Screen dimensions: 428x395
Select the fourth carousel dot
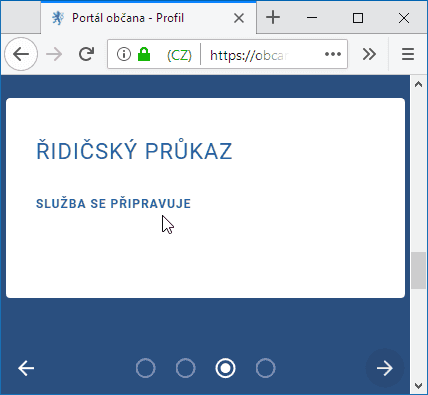(266, 368)
